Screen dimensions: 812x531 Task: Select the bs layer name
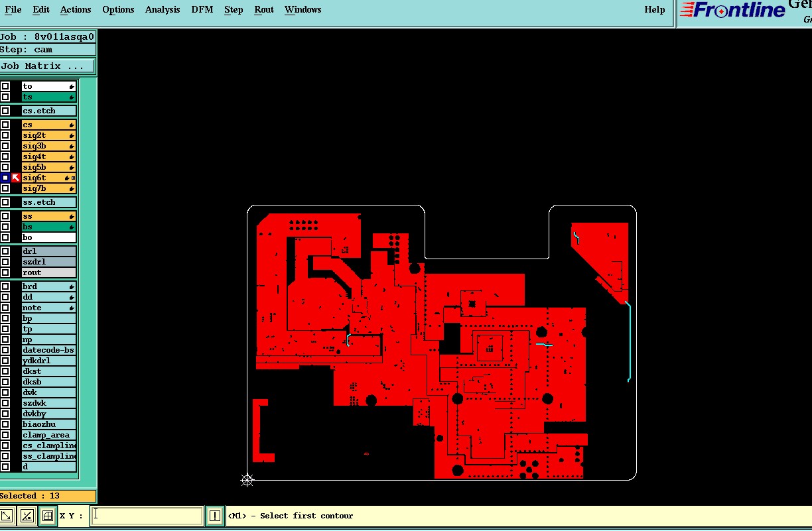pyautogui.click(x=48, y=227)
